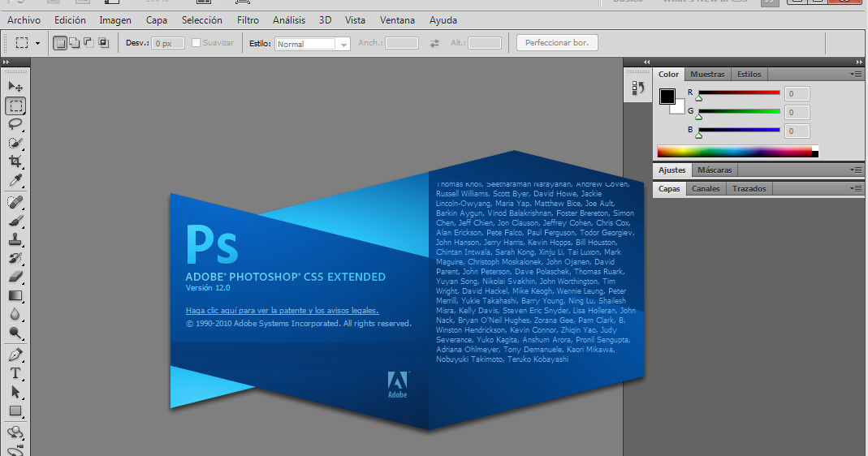Open the Ayuda menu
Viewport: 868px width, 456px height.
coord(443,20)
